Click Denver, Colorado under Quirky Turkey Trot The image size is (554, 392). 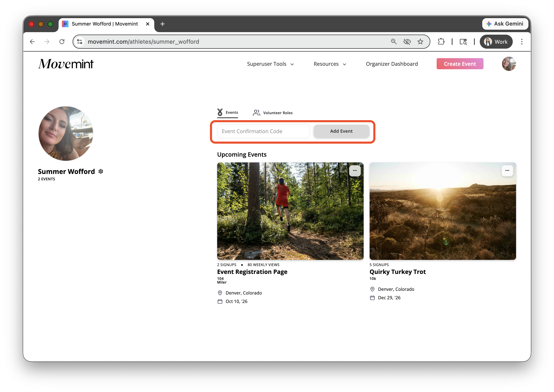tap(396, 289)
